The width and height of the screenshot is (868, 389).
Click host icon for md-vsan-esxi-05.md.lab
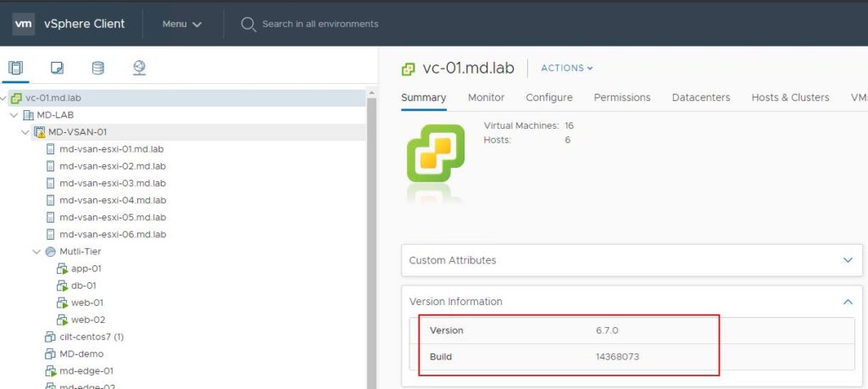click(51, 218)
